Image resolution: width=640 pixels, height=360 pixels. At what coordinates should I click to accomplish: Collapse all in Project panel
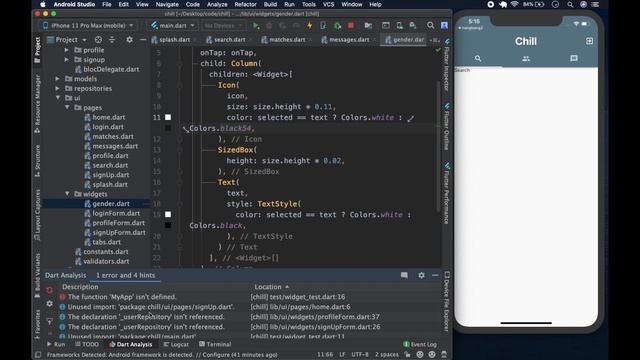(x=112, y=40)
